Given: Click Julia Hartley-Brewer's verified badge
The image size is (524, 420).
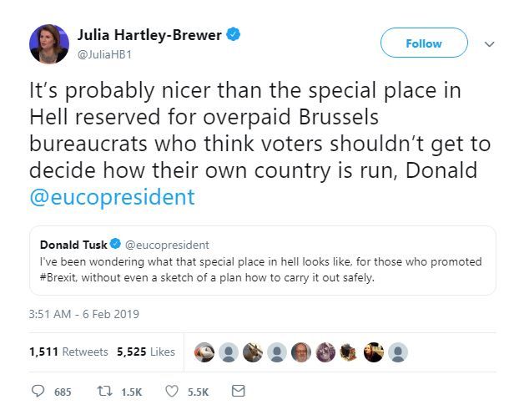Looking at the screenshot, I should tap(234, 34).
